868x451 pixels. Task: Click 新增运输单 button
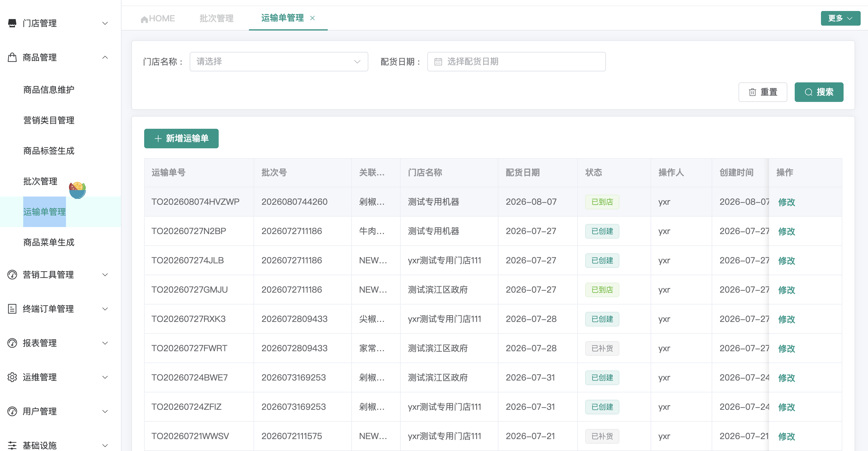pos(181,138)
